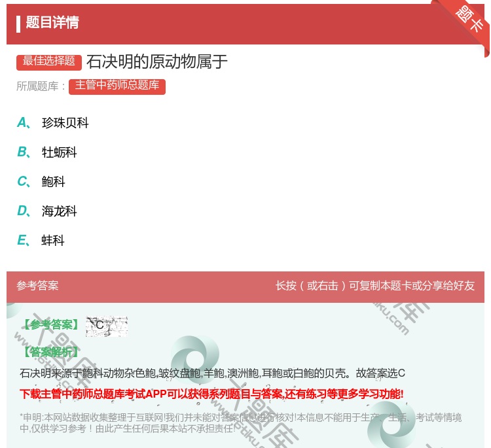The width and height of the screenshot is (491, 448).
Task: Click the 最佳选择题 question type tag
Action: point(49,61)
